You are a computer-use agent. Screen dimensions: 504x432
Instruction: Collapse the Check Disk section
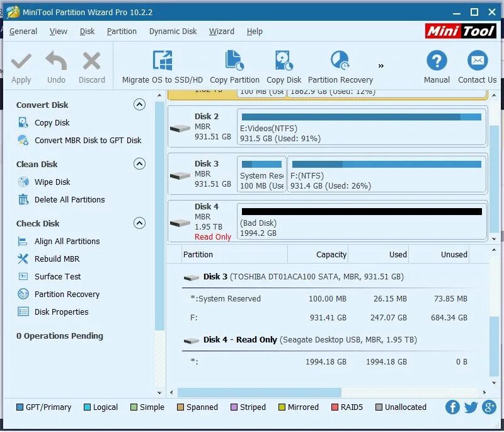[139, 223]
